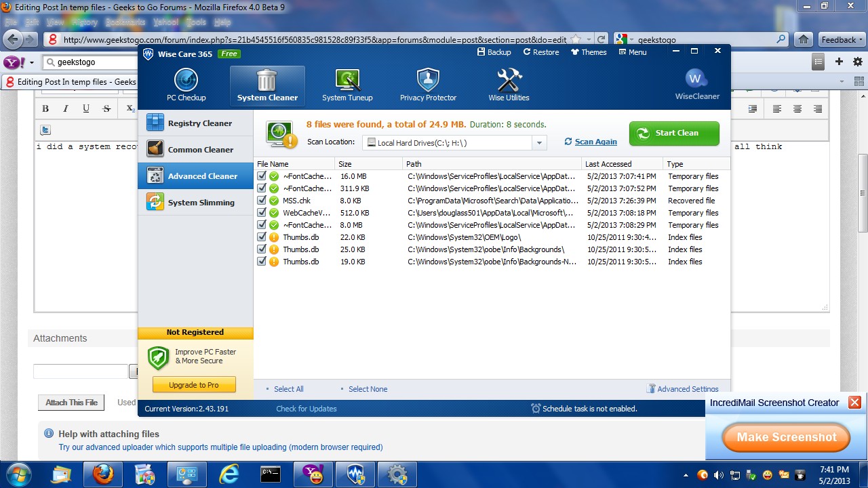Viewport: 868px width, 488px height.
Task: Click the Attach This File button
Action: tap(72, 403)
